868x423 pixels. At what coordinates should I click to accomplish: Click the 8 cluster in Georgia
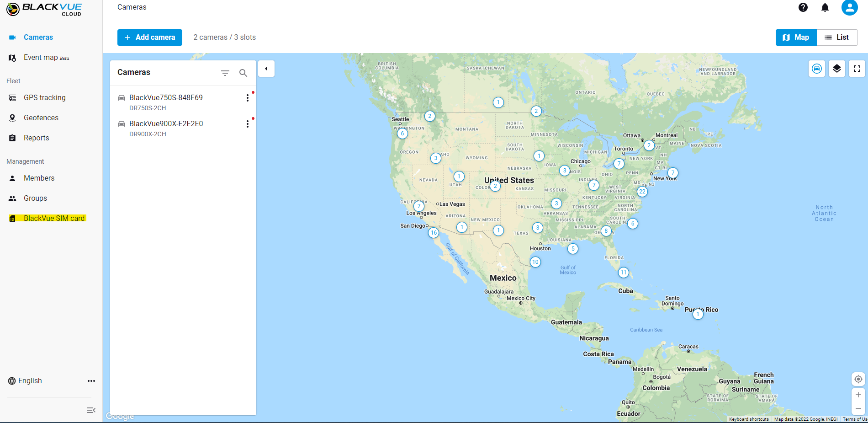(x=606, y=231)
